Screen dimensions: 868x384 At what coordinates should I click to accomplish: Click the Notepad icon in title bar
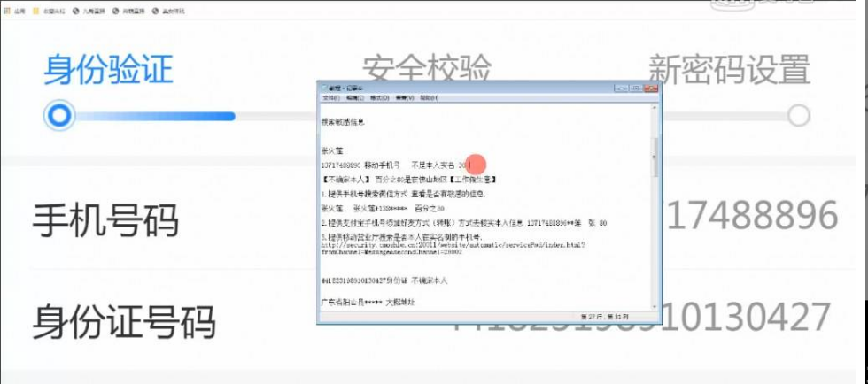(x=324, y=88)
